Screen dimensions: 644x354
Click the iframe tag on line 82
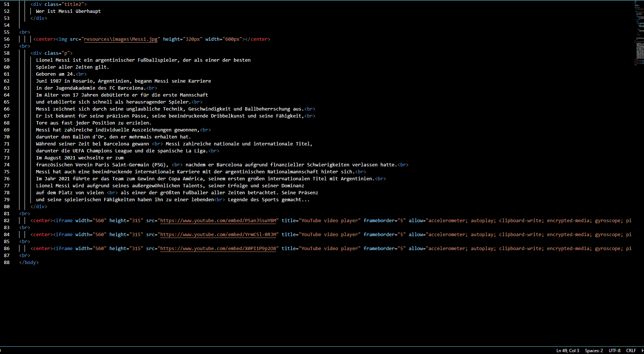[x=64, y=220]
